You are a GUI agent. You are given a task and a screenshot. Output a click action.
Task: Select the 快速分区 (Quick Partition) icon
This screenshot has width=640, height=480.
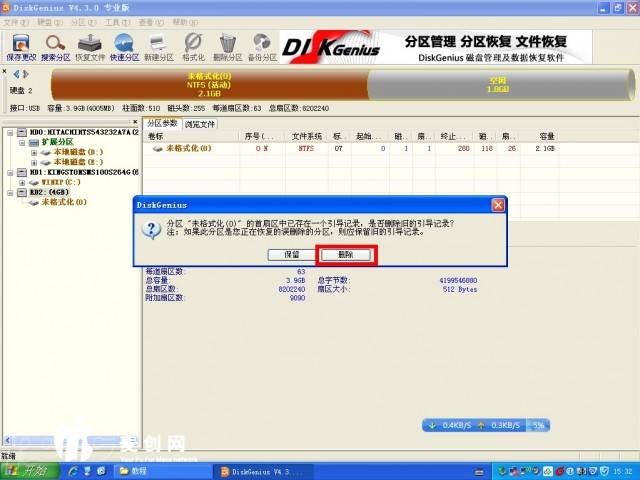click(x=124, y=46)
